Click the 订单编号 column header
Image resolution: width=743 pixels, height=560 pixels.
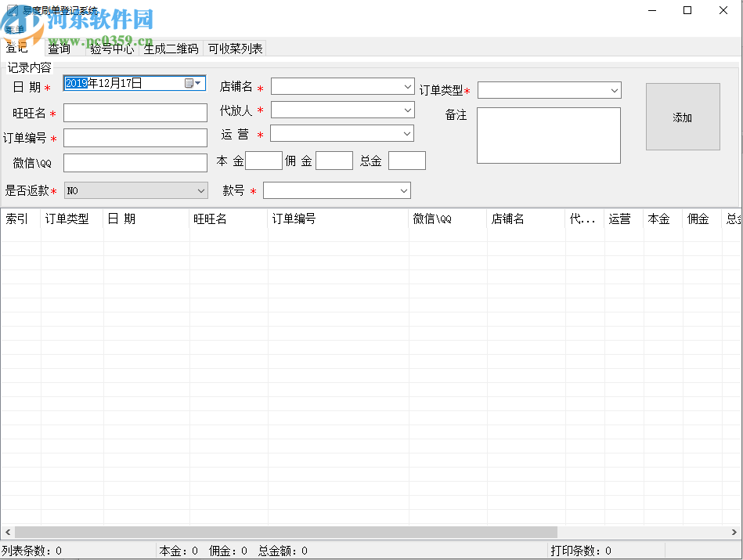pyautogui.click(x=338, y=219)
